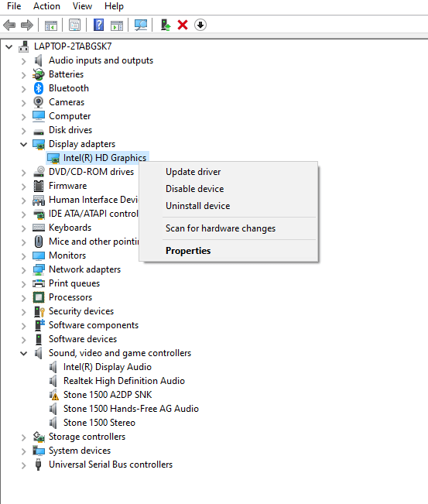Click the Processors category icon
Screen dimensions: 428x504
point(39,297)
